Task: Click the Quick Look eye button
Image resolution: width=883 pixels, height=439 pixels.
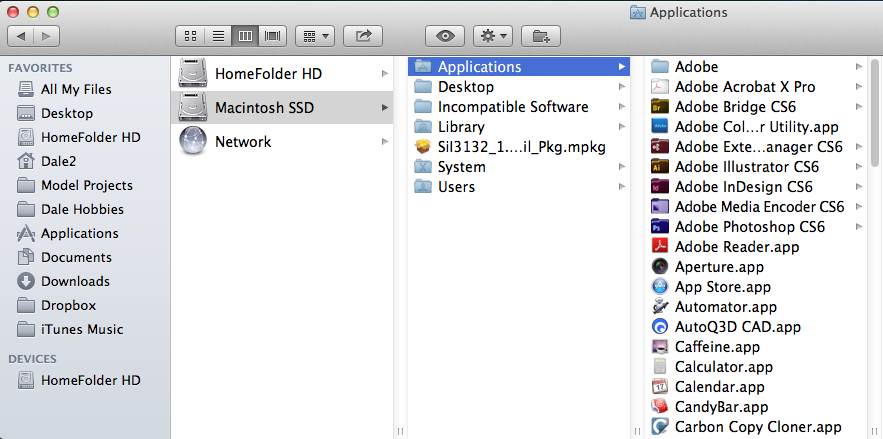Action: coord(445,37)
